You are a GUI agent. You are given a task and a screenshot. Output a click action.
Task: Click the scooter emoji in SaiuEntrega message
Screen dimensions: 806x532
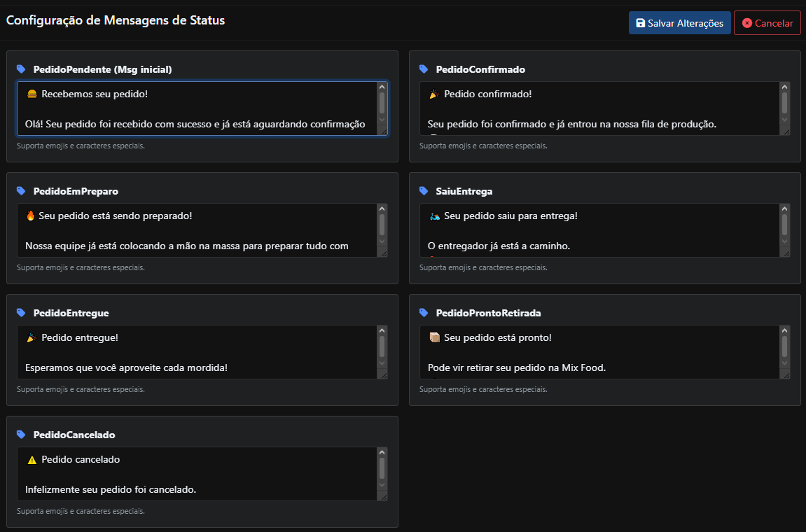coord(434,216)
